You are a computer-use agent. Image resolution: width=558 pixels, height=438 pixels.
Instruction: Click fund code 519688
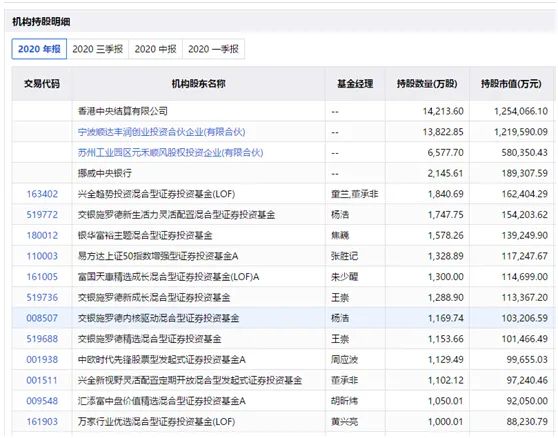pos(42,338)
